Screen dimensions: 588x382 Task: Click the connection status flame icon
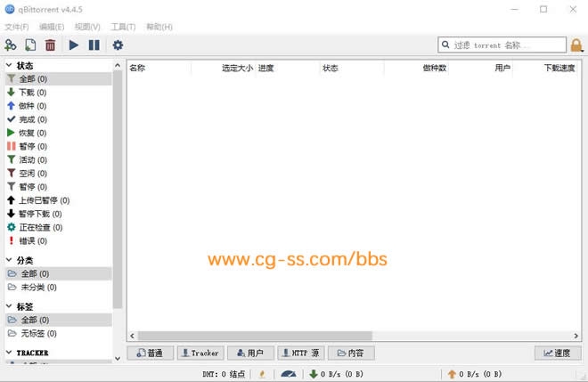click(x=262, y=374)
